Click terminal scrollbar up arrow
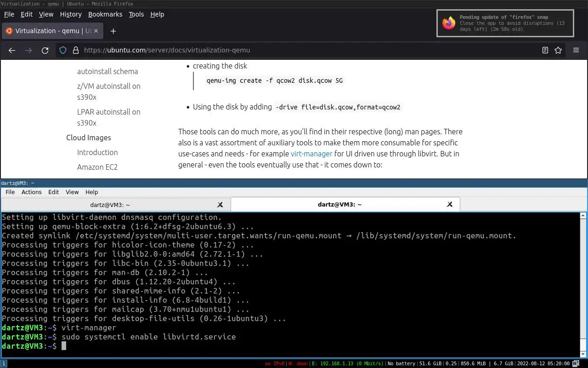 tap(583, 215)
